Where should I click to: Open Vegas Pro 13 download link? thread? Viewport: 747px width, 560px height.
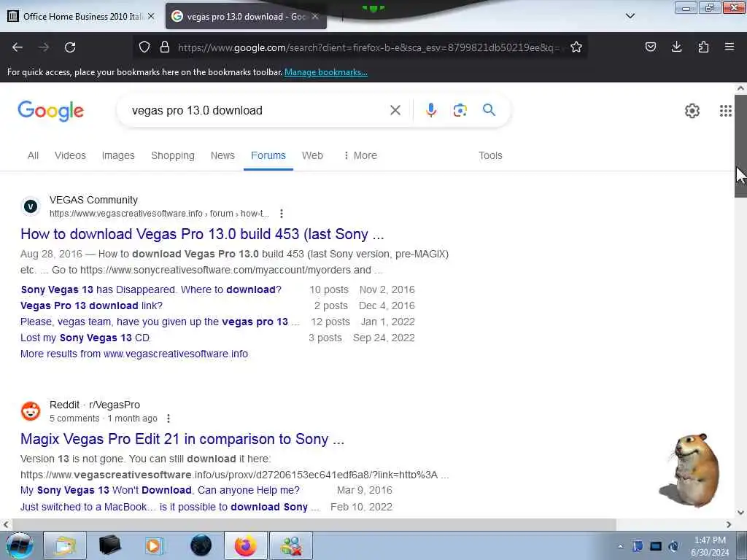[x=91, y=306]
